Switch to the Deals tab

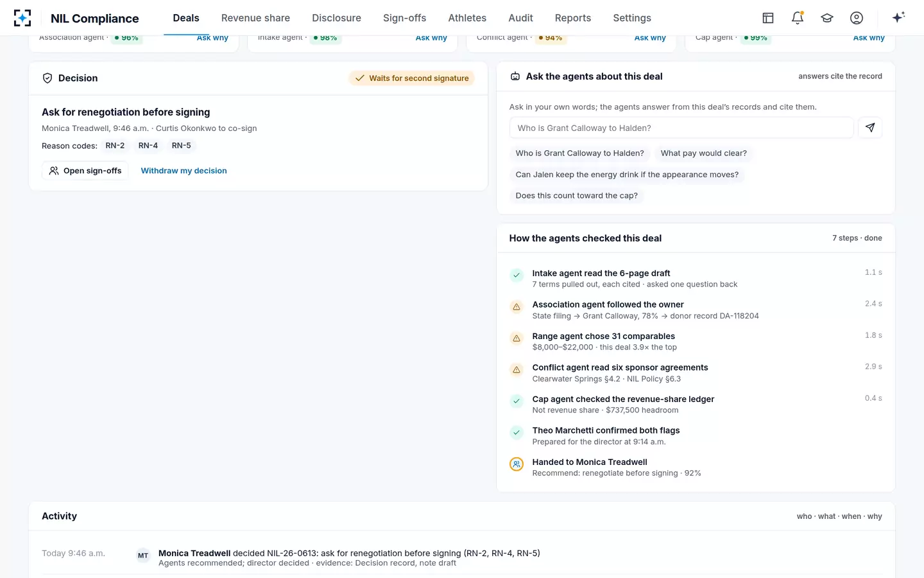(186, 18)
